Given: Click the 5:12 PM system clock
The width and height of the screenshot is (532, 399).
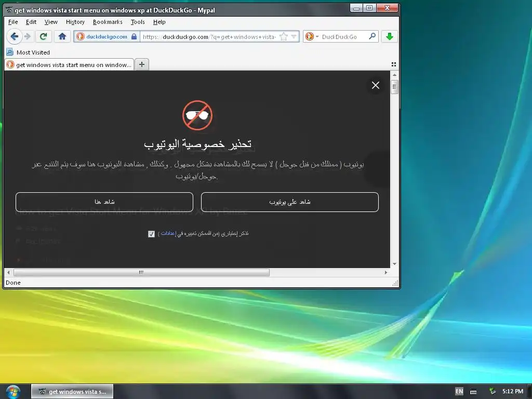Looking at the screenshot, I should pyautogui.click(x=513, y=391).
